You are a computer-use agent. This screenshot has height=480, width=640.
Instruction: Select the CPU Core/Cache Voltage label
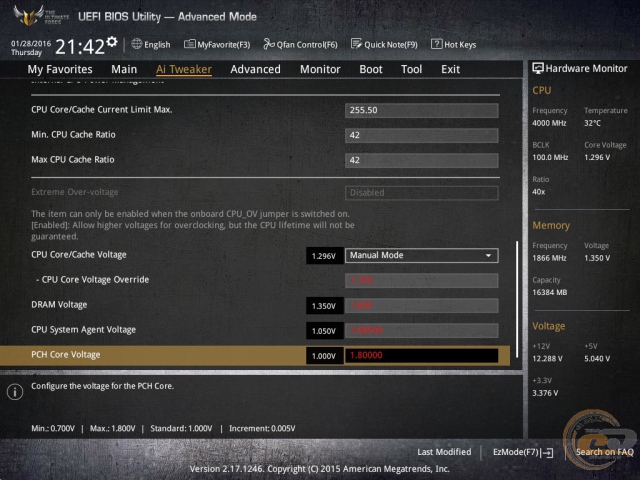79,255
